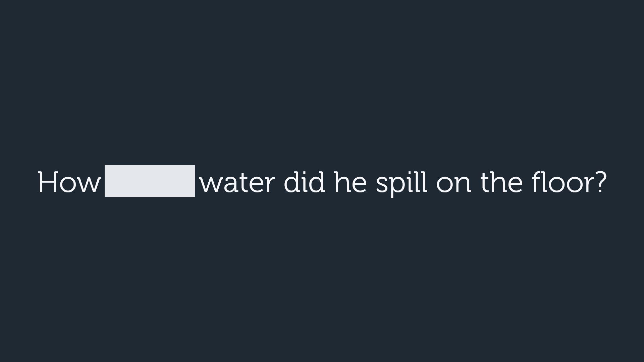Click the capital "H" in "How"
Image resolution: width=644 pixels, height=362 pixels.
[x=46, y=183]
